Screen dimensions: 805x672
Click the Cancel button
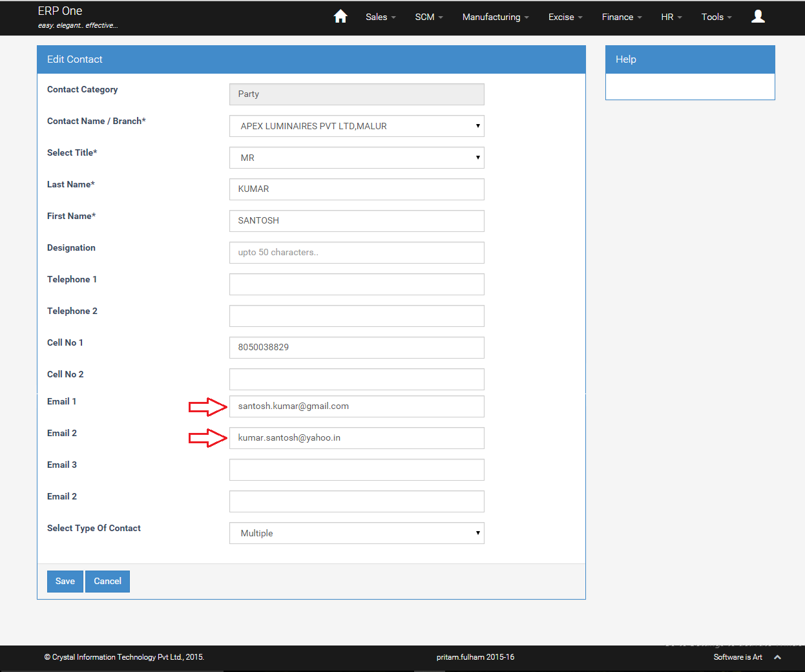[x=107, y=581]
